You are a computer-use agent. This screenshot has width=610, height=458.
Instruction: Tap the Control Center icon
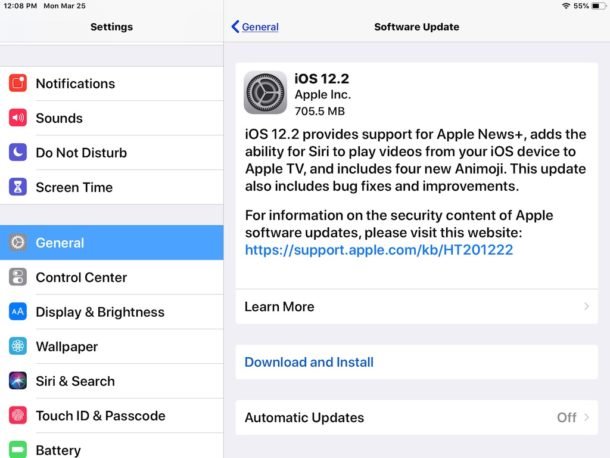[18, 277]
